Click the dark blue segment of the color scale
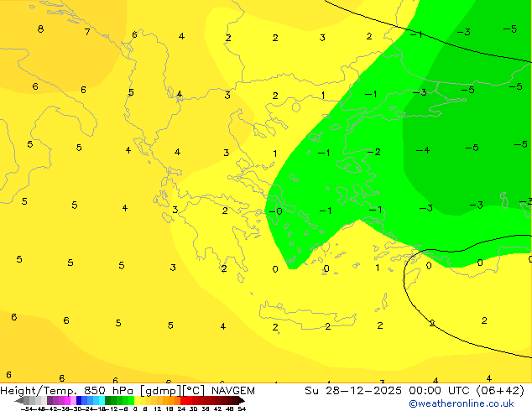This screenshot has width=532, height=411. (x=79, y=400)
